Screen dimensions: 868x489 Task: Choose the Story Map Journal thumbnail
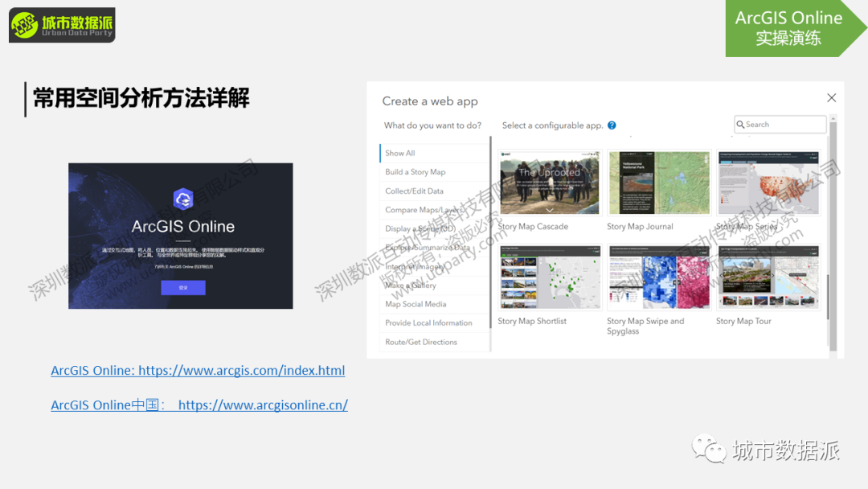[659, 183]
